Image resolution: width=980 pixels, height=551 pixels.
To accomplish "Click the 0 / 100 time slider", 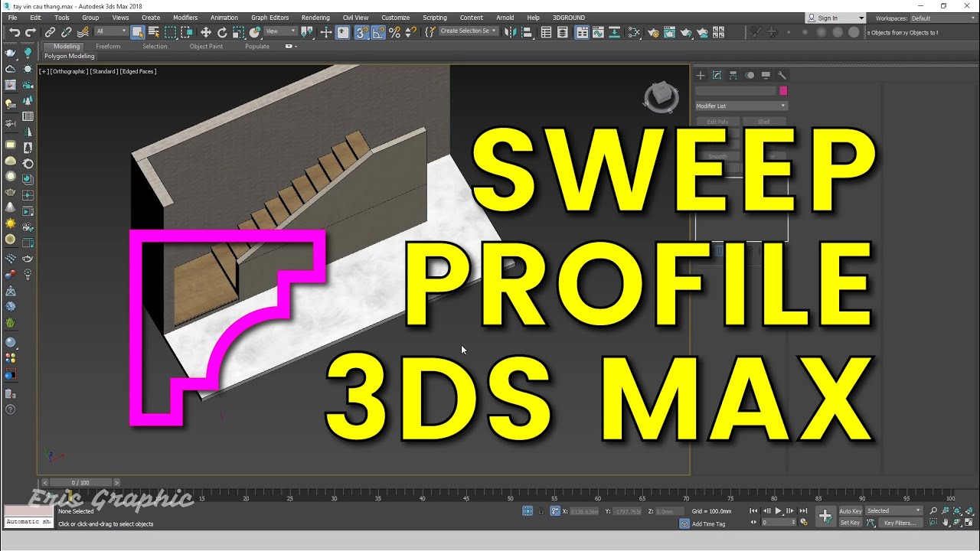I will pos(80,483).
